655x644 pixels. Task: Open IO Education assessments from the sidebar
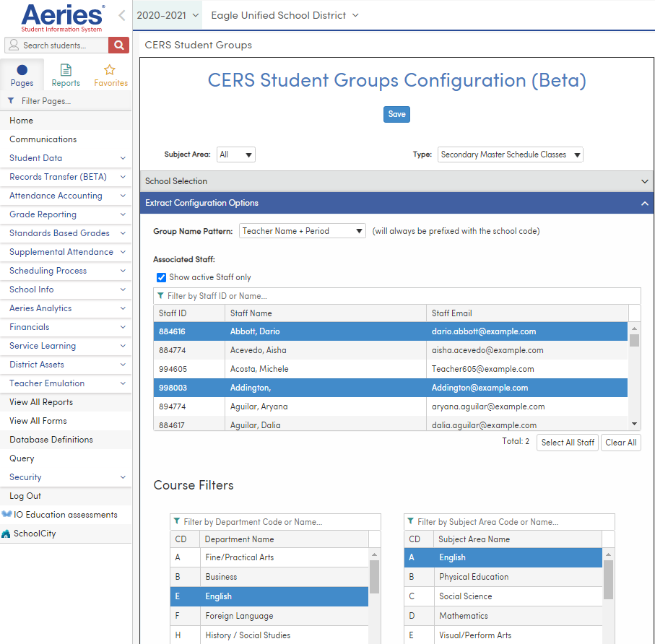tap(61, 514)
